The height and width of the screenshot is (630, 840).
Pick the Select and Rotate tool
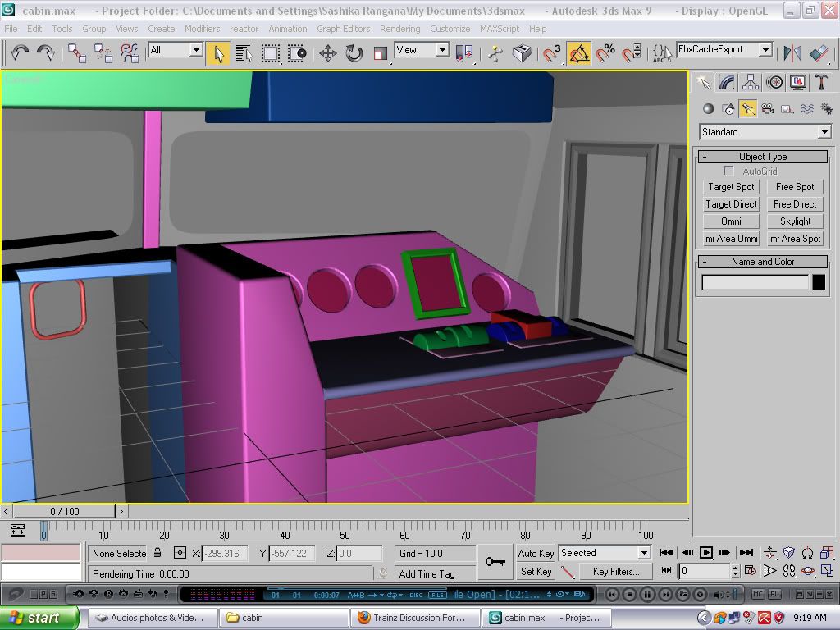point(354,53)
